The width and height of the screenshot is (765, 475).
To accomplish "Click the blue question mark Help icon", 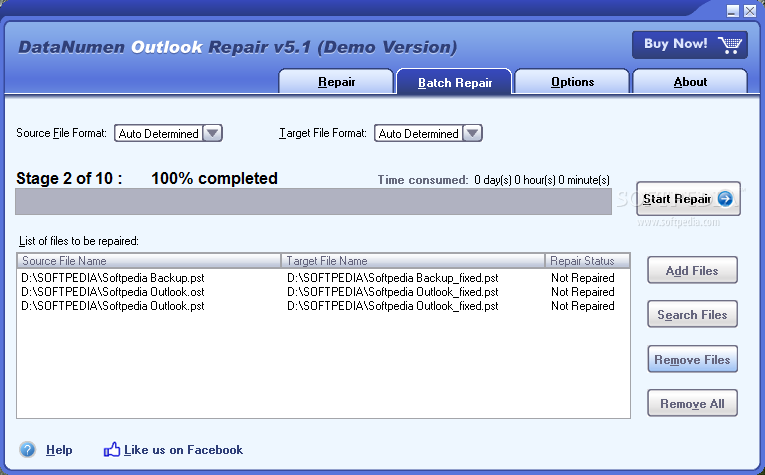I will tap(28, 449).
